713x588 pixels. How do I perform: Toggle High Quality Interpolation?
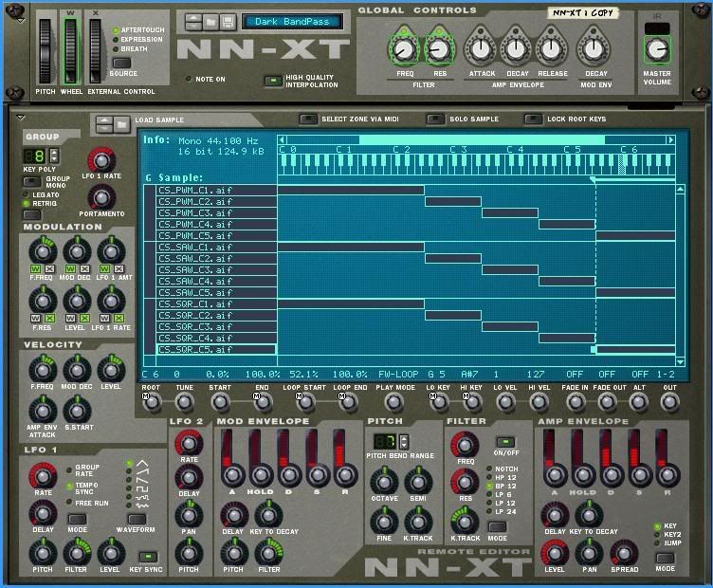pos(272,81)
